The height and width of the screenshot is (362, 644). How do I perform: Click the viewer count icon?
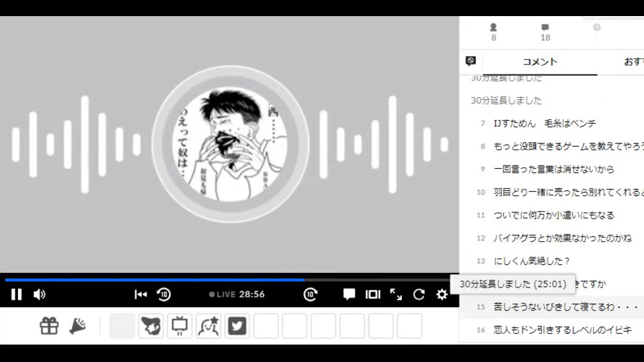[494, 27]
